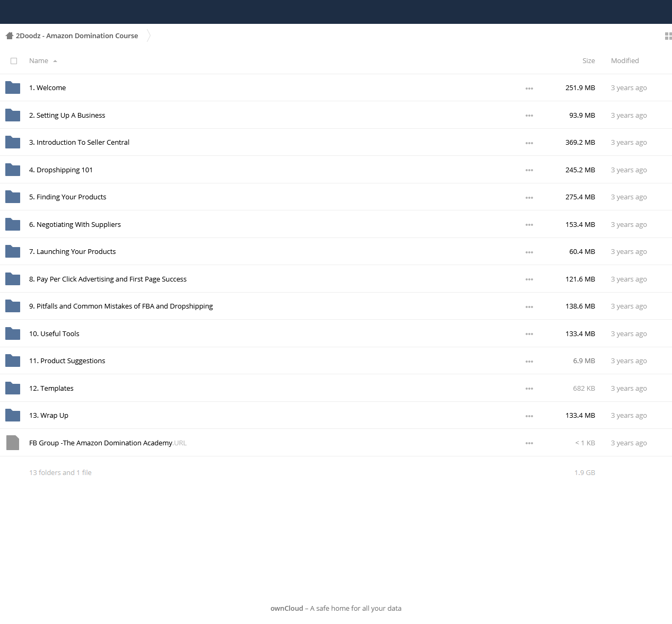Open the more actions menu for 12. Templates
This screenshot has width=672, height=624.
tap(529, 389)
